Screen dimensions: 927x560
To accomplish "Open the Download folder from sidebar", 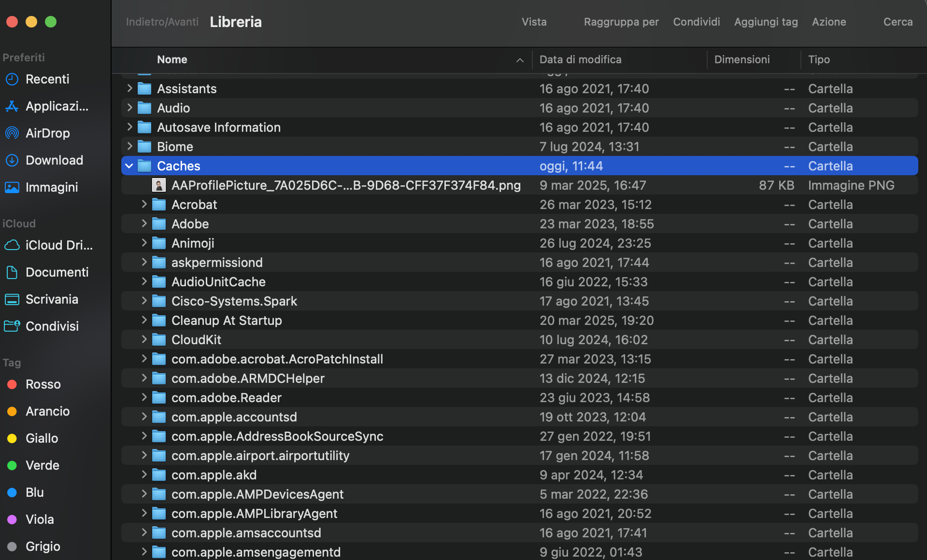I will [54, 160].
